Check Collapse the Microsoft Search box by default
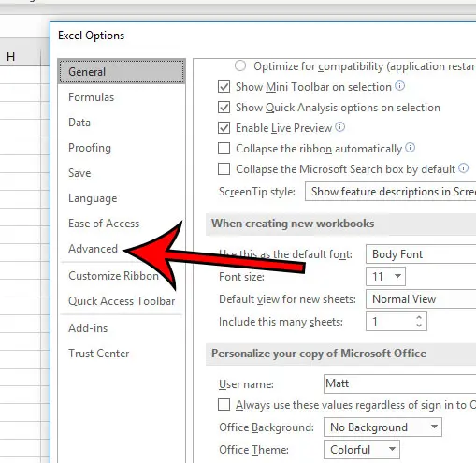This screenshot has width=476, height=463. tap(224, 169)
